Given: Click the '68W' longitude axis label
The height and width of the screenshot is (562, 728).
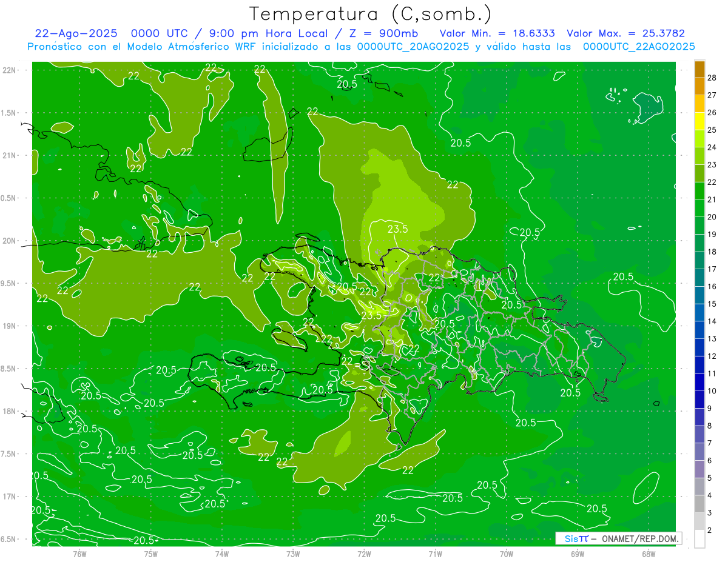Looking at the screenshot, I should pyautogui.click(x=649, y=554).
